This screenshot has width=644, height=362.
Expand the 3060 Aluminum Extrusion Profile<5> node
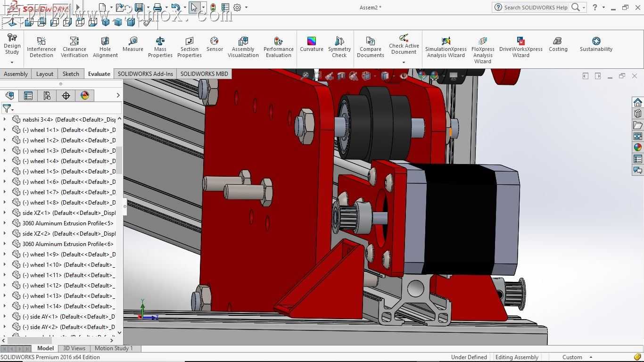[x=5, y=223]
